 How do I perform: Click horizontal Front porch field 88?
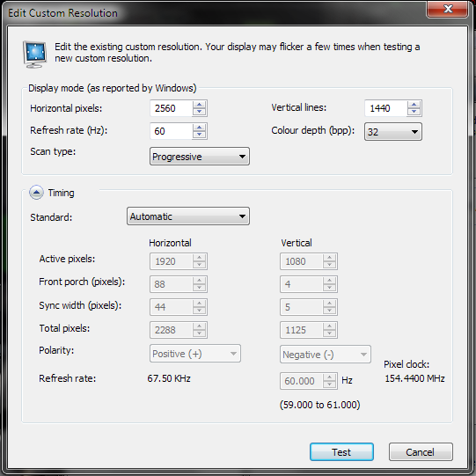(x=172, y=284)
